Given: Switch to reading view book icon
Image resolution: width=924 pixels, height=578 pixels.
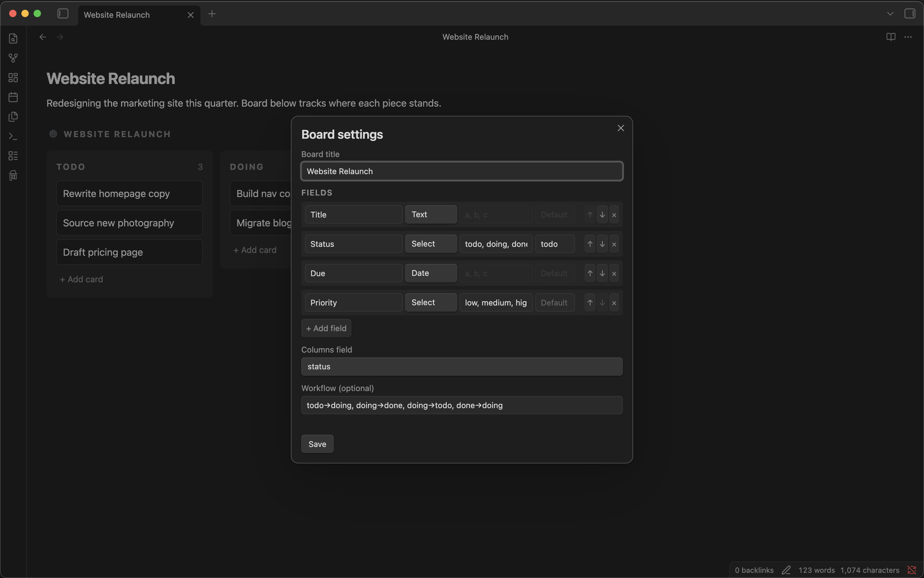Looking at the screenshot, I should coord(891,37).
